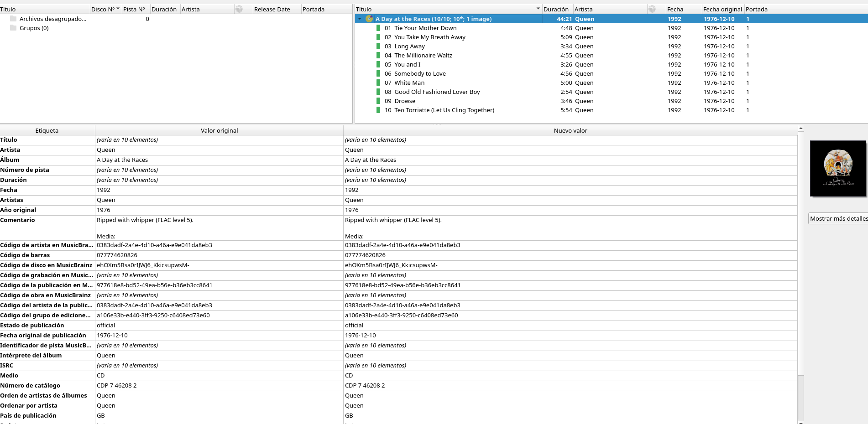Image resolution: width=868 pixels, height=424 pixels.
Task: Click the metadata scrollbar up arrow
Action: click(x=801, y=129)
